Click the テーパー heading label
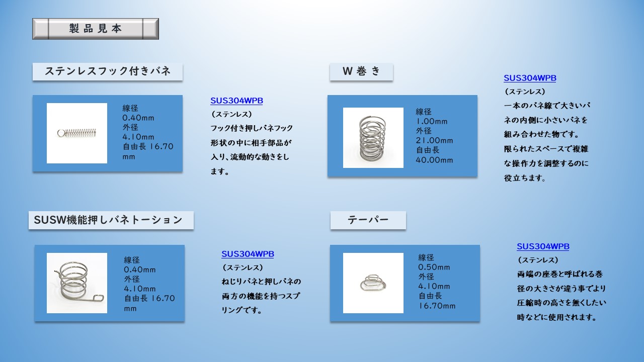Image resolution: width=644 pixels, height=362 pixels. click(368, 220)
